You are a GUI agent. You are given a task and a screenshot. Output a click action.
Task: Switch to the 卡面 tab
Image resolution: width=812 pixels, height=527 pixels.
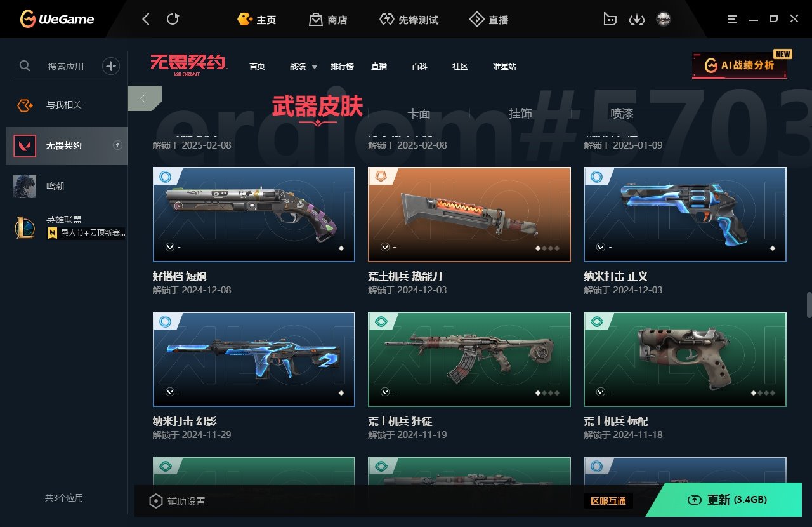pos(419,114)
